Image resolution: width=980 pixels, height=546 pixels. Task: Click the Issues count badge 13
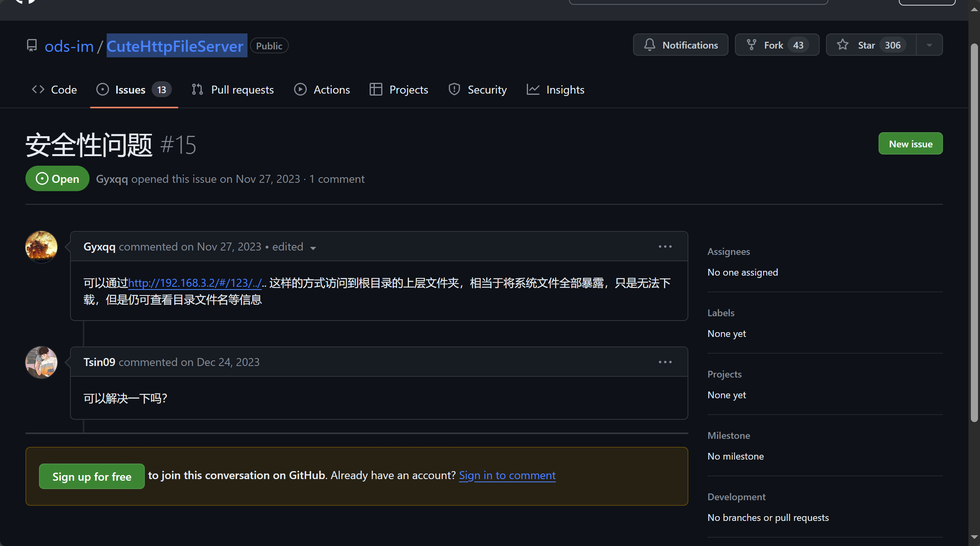(x=162, y=90)
